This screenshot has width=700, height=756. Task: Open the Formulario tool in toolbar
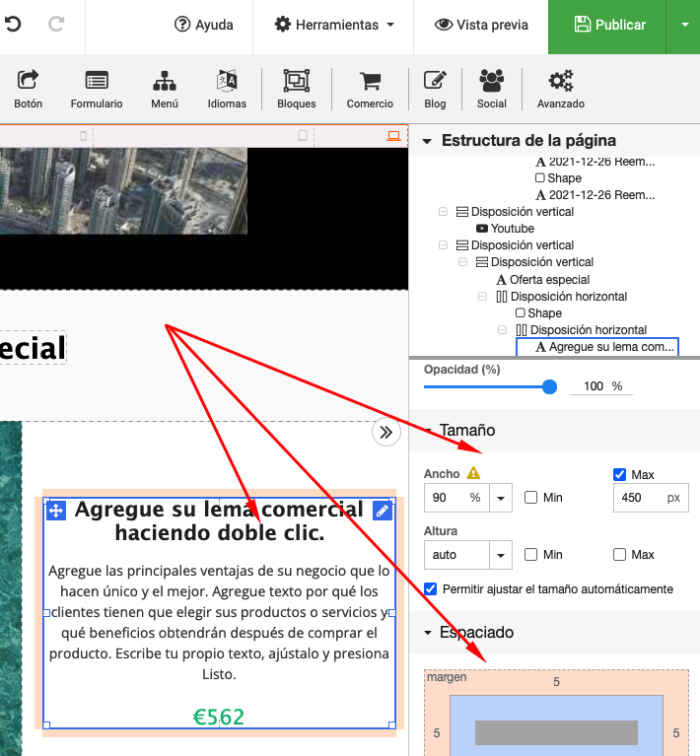coord(97,89)
